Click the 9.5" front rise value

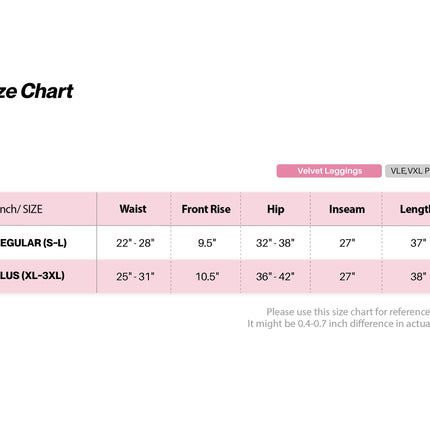tap(207, 243)
